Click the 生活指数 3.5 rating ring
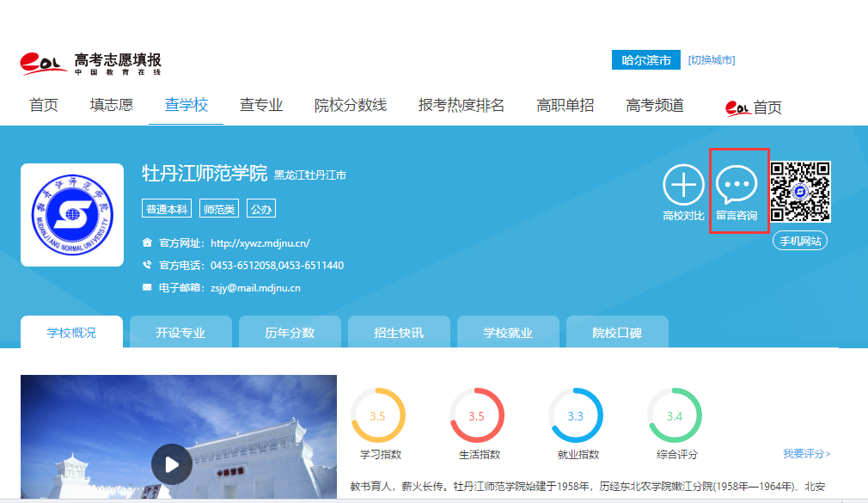Screen dimensions: 868x503 click(477, 415)
